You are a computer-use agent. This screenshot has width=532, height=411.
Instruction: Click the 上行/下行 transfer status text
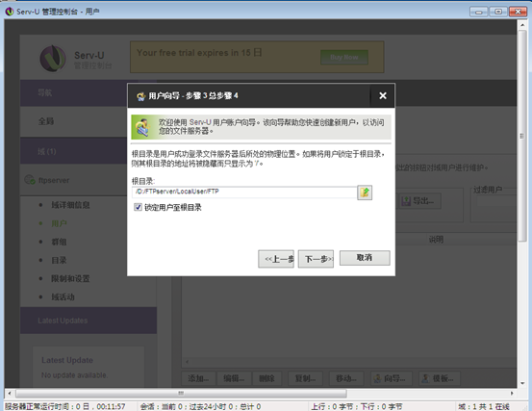[x=357, y=406]
